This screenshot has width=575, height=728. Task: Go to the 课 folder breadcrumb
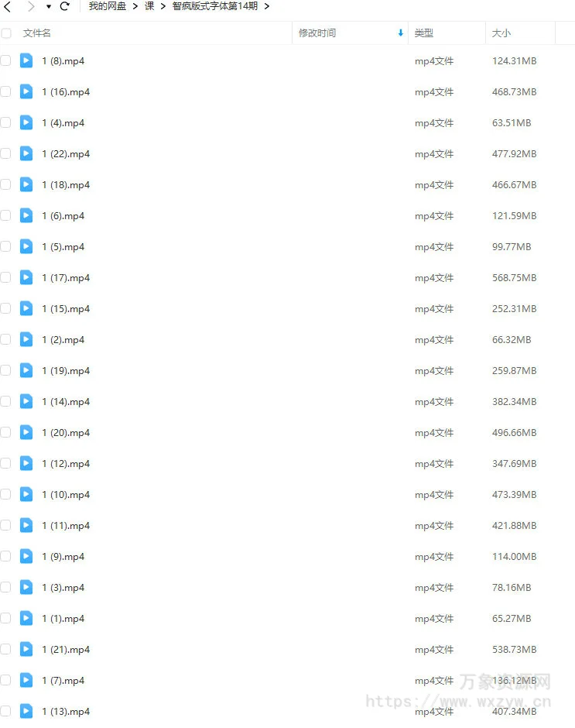click(x=149, y=6)
